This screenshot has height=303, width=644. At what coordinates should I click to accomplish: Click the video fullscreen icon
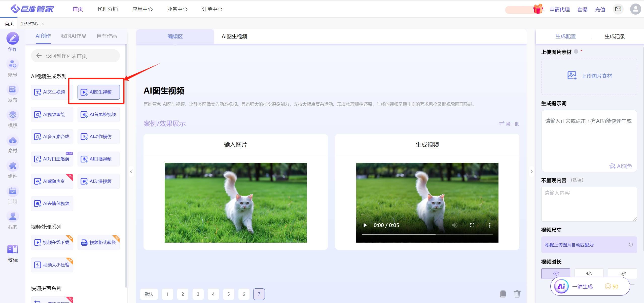pyautogui.click(x=472, y=225)
